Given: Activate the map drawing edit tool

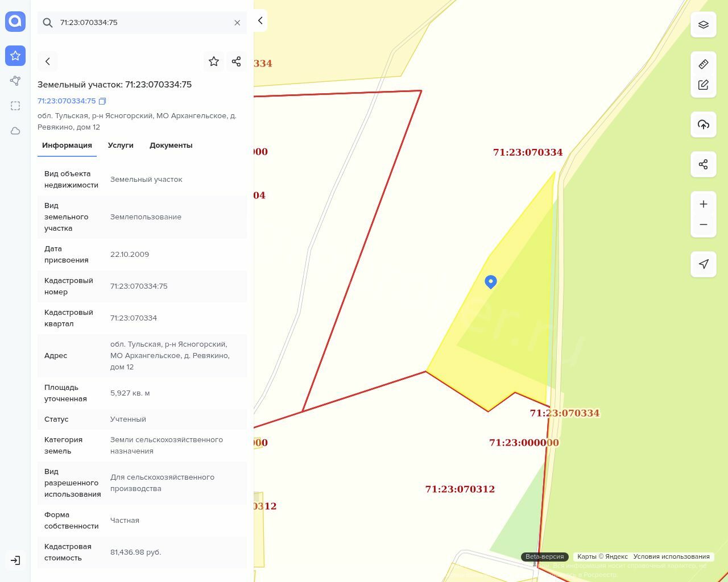Looking at the screenshot, I should pyautogui.click(x=703, y=85).
